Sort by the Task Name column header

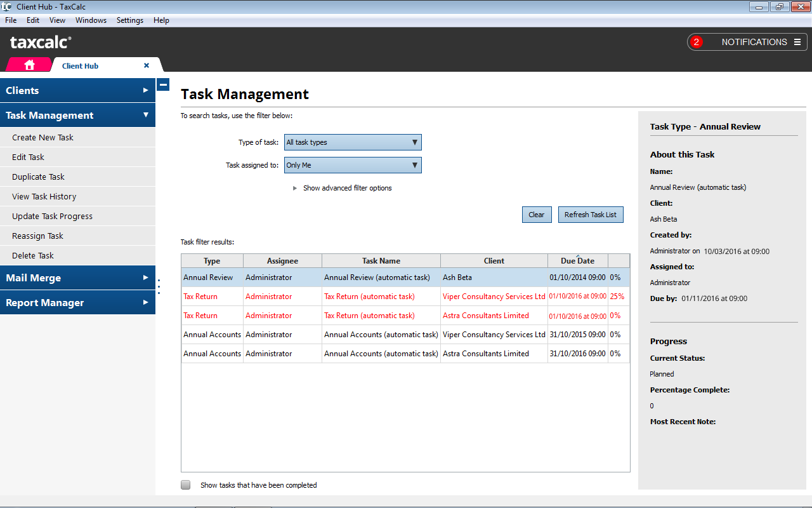381,261
